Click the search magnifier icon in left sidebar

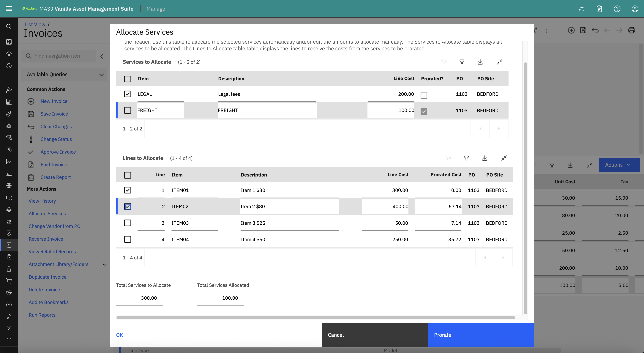point(9,26)
